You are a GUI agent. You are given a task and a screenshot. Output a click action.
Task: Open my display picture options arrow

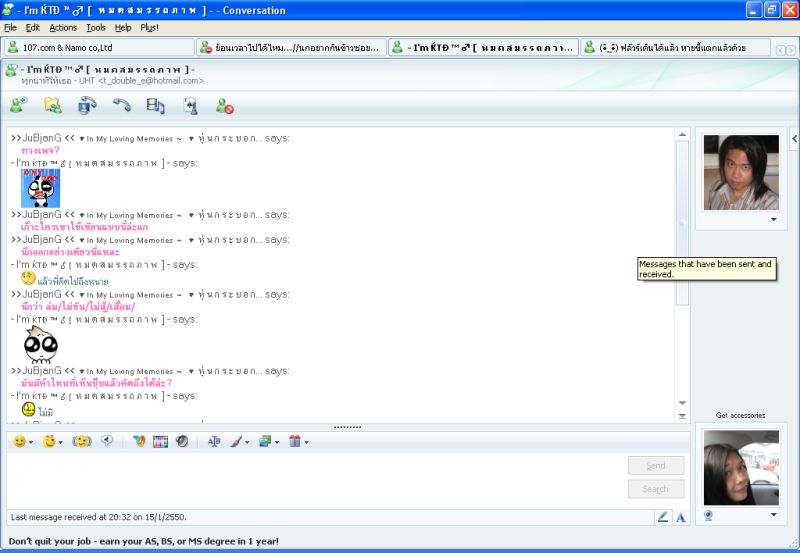coord(773,515)
